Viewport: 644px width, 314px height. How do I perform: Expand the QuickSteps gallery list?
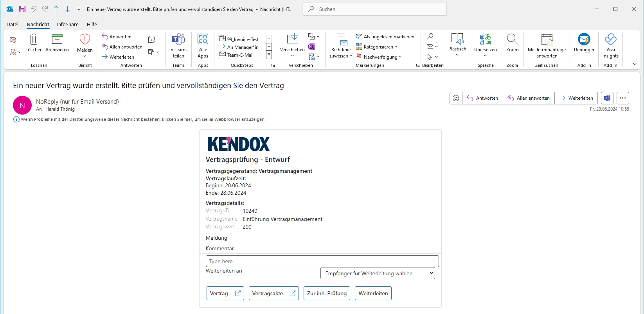[269, 55]
